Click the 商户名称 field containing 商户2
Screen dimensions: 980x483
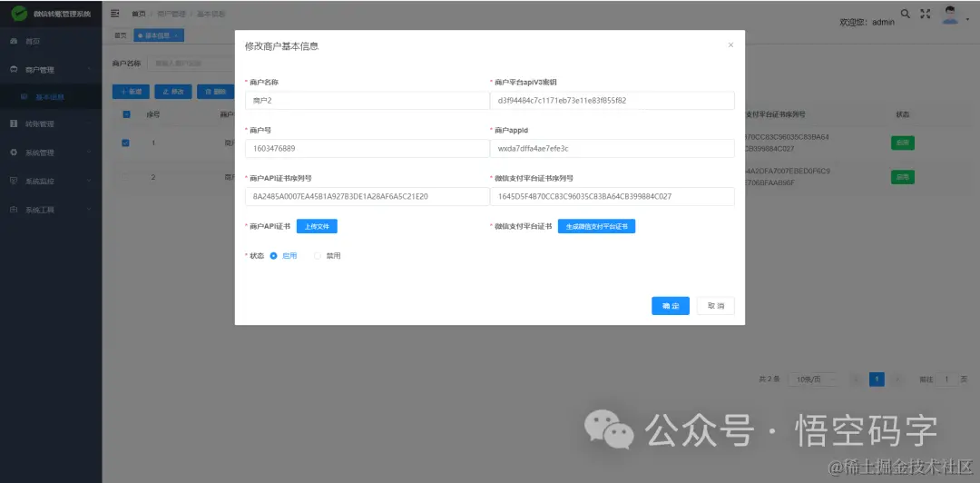[x=367, y=101]
